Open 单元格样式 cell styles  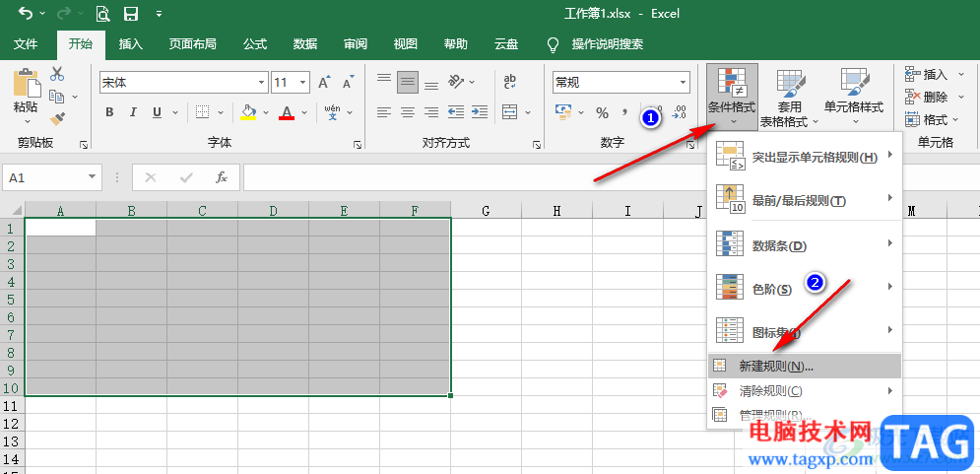[x=854, y=99]
